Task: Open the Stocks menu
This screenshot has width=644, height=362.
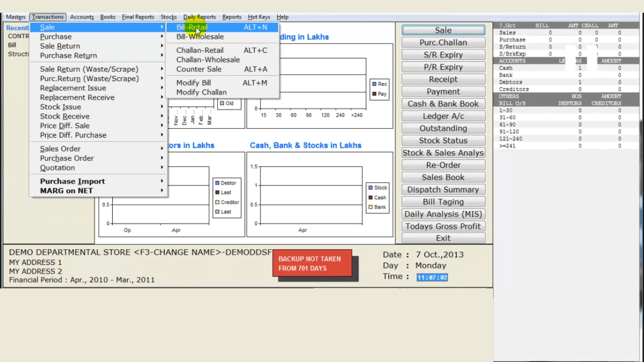Action: (169, 17)
